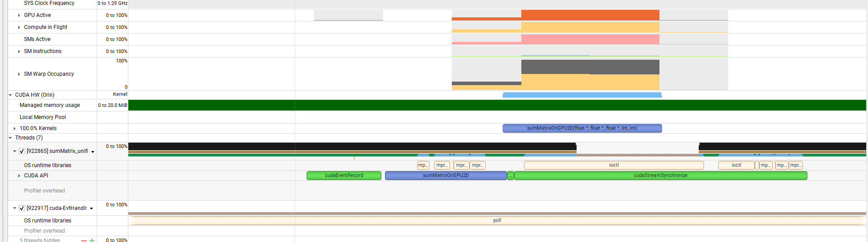Expand the SM Warp Occupancy row
The height and width of the screenshot is (242, 868).
[19, 74]
